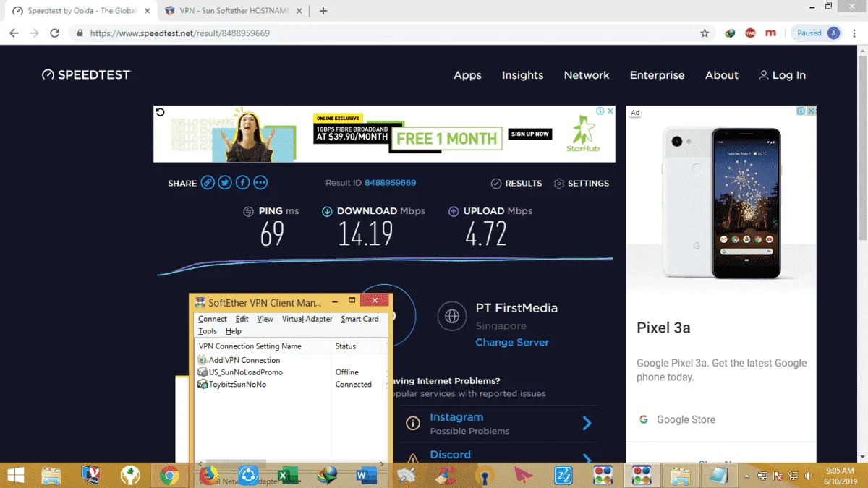
Task: Open Chrome three-dot menu
Action: pos(856,33)
